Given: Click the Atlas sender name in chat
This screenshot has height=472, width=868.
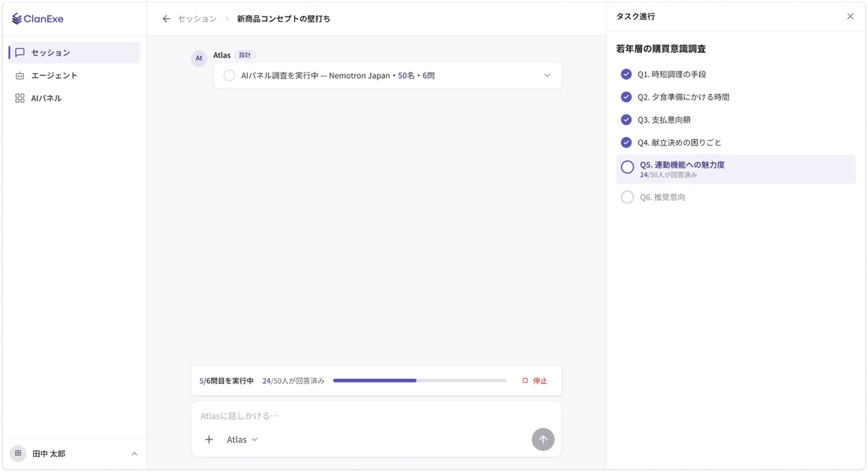Looking at the screenshot, I should 222,55.
